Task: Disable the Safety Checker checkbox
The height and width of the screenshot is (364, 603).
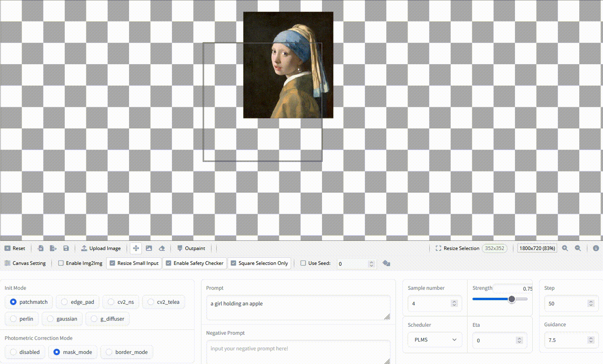Action: (x=169, y=263)
